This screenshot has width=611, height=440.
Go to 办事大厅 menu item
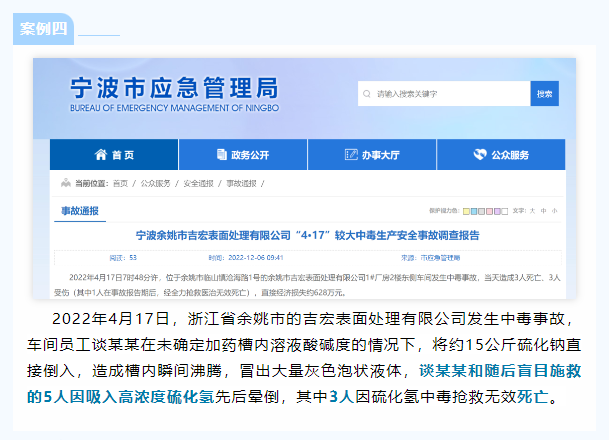point(372,155)
